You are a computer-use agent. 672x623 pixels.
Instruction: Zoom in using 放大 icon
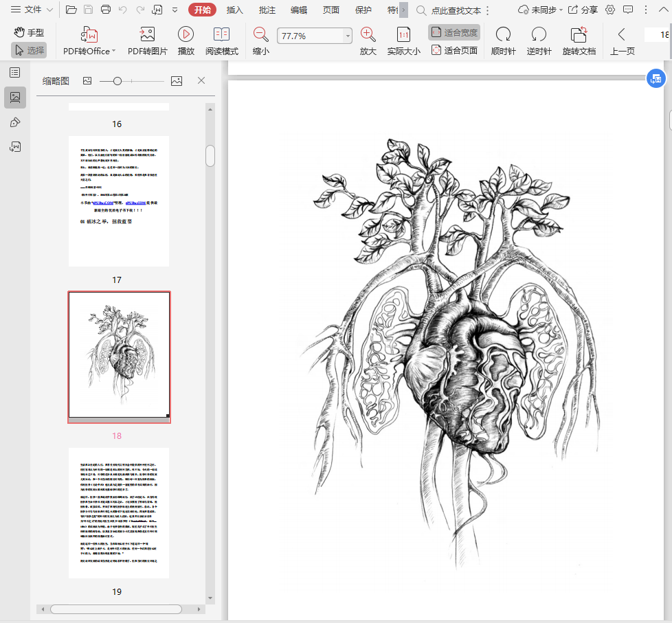[x=368, y=35]
